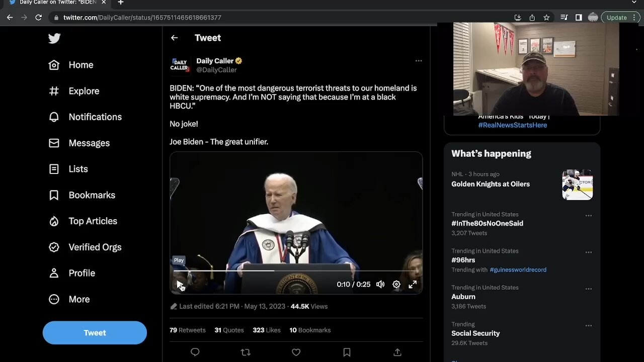Open the tweet's three-dot options menu
644x362 pixels.
418,61
